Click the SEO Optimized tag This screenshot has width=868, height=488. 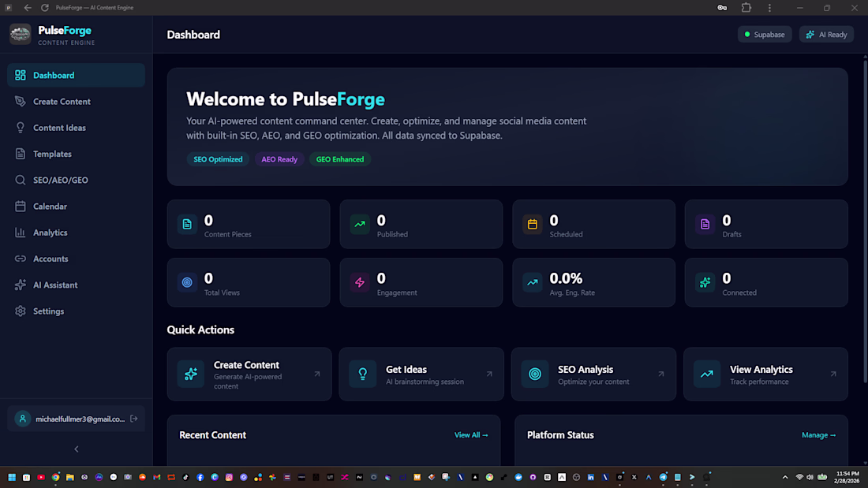coord(218,159)
